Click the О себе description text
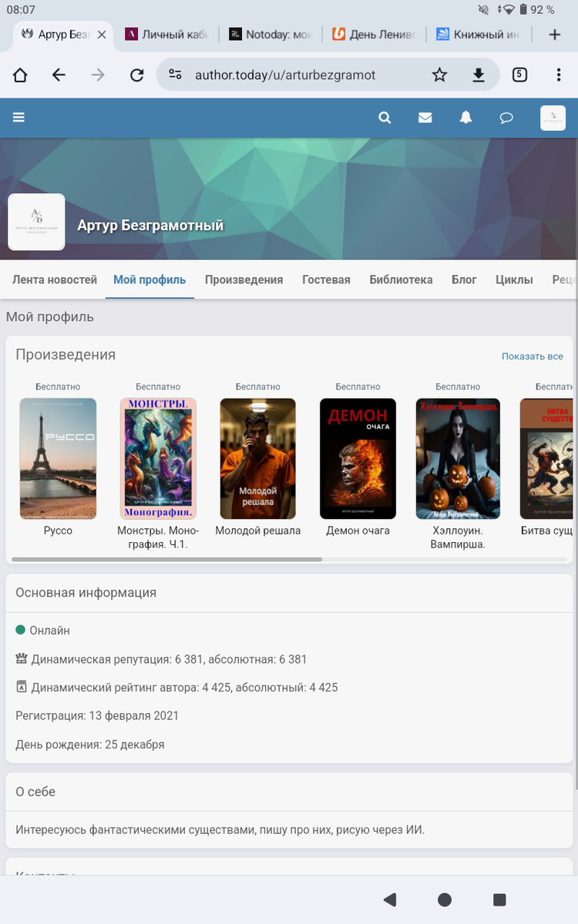578x924 pixels. click(x=220, y=829)
